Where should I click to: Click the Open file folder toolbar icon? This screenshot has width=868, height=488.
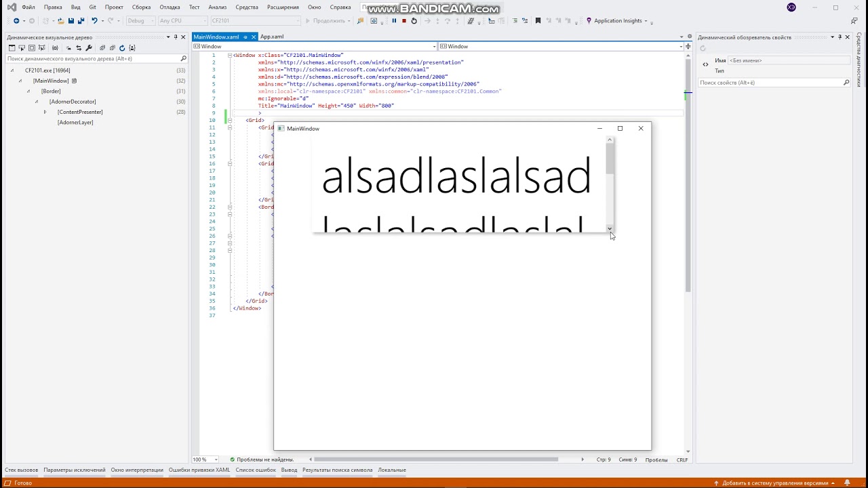(60, 21)
